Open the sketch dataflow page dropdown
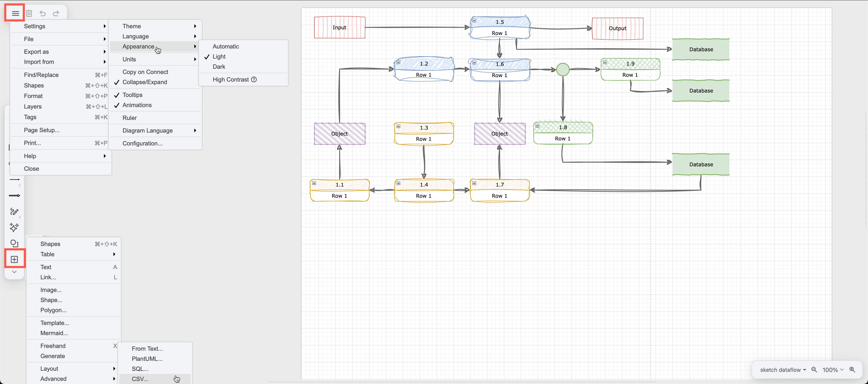Screen dimensions: 868x384 [x=783, y=369]
